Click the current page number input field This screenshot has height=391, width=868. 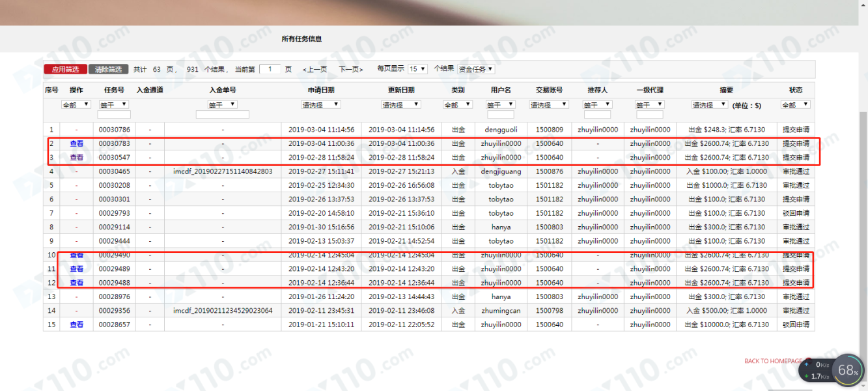(x=270, y=69)
